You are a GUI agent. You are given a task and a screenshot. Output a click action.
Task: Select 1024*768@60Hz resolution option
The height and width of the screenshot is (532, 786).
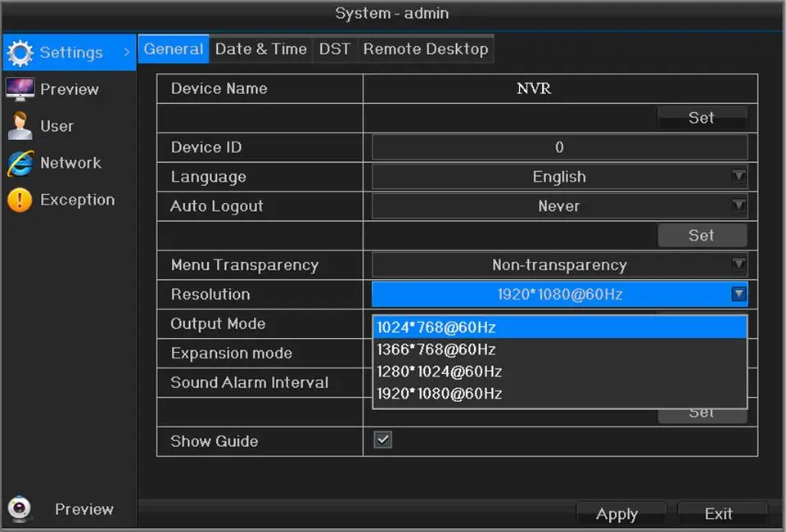[x=560, y=327]
